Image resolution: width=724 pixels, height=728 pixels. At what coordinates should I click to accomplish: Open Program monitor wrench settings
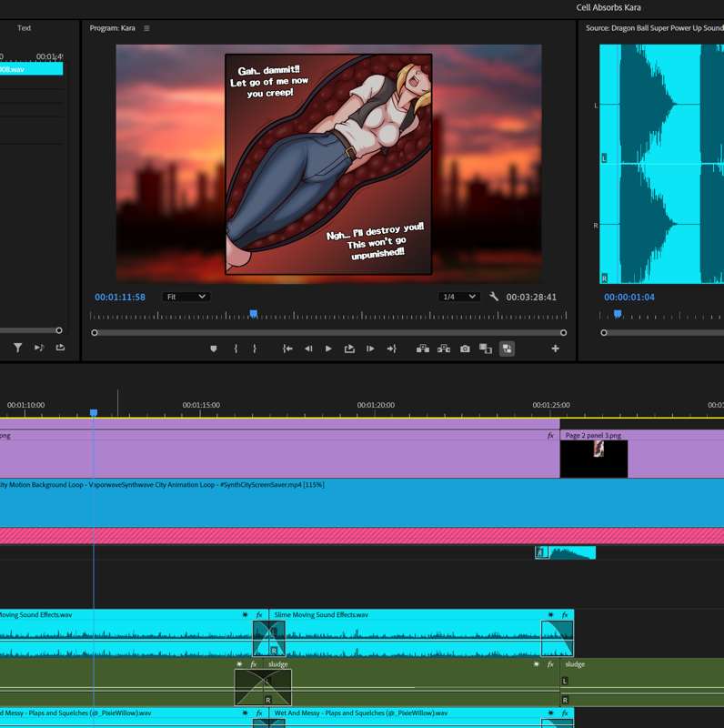point(494,297)
